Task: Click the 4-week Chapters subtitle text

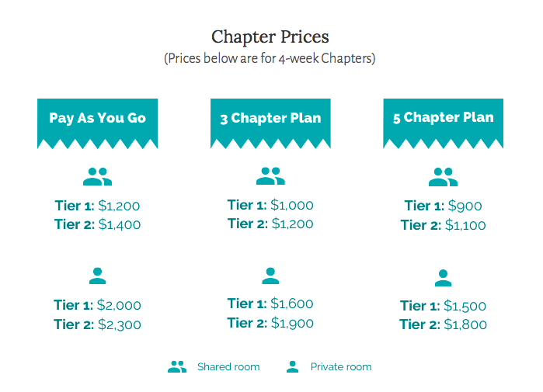Action: coord(270,58)
